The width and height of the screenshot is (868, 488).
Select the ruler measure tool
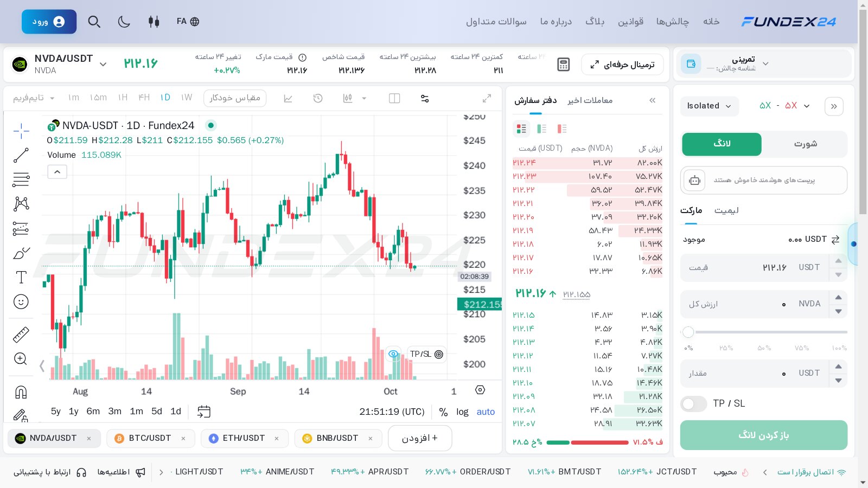[21, 335]
